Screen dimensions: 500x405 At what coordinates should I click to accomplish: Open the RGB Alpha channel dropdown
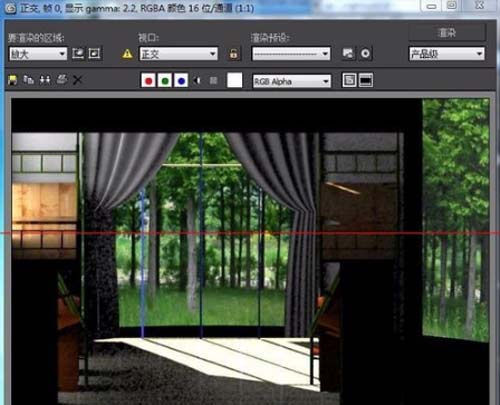292,81
